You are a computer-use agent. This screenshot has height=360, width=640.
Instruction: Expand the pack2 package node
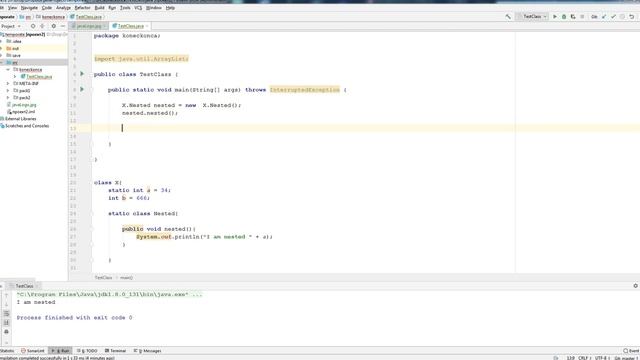tap(8, 98)
